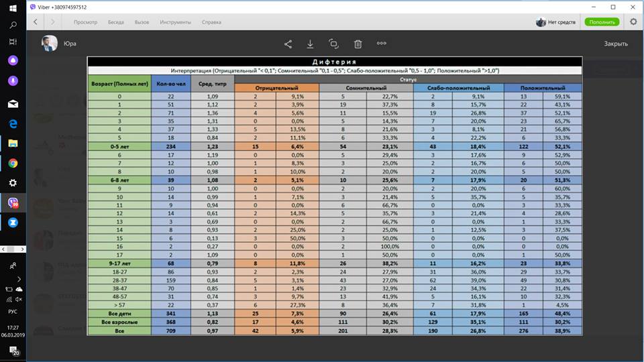644x362 pixels.
Task: Click the Нет средств account balance
Action: click(556, 22)
